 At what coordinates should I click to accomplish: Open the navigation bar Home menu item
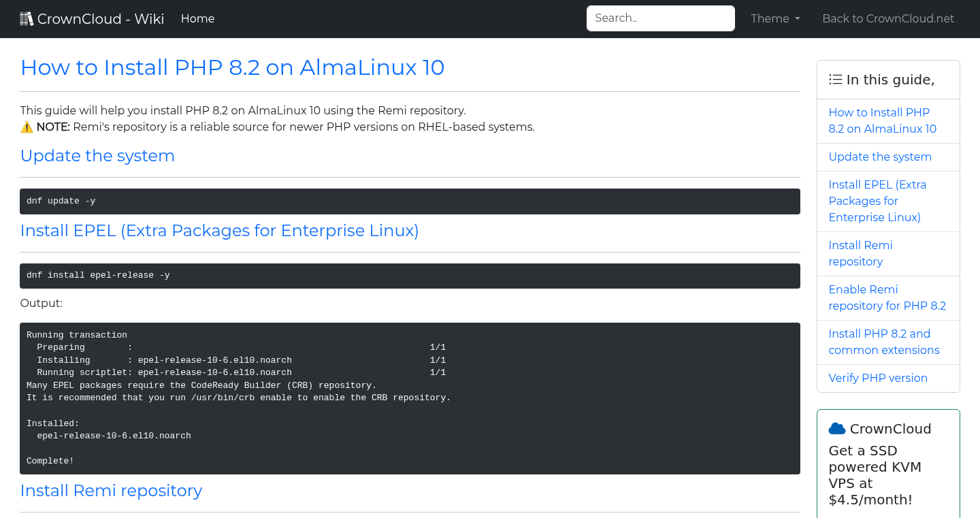coord(197,18)
